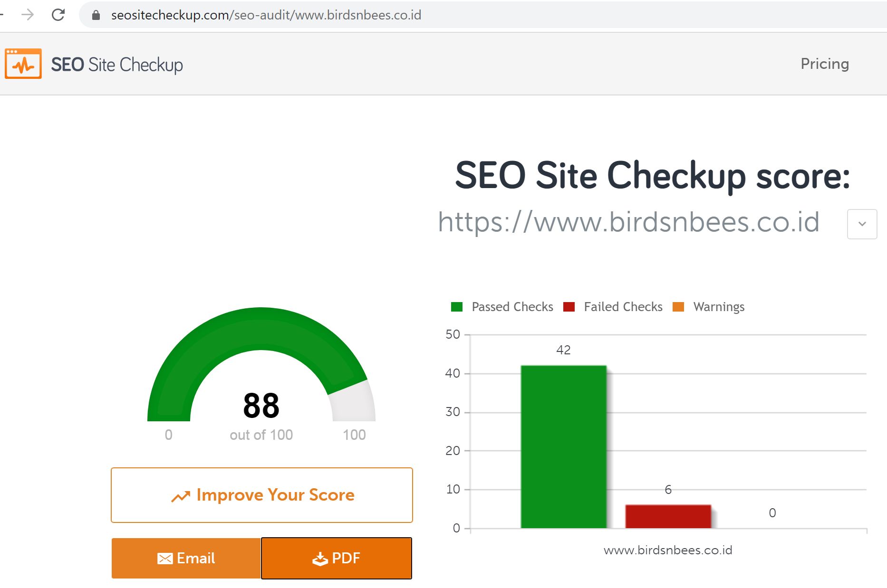Viewport: 887px width, 588px height.
Task: Click the red bar showing 6 failed checks
Action: [668, 516]
